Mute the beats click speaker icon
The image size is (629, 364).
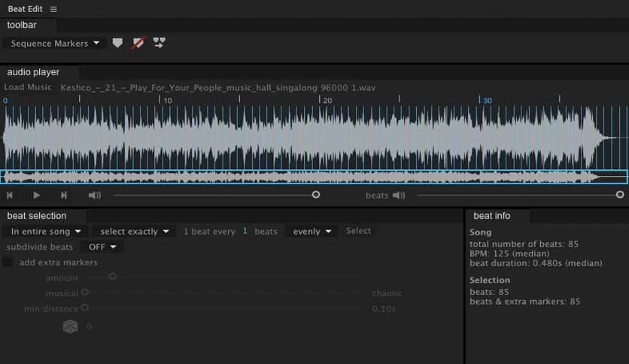click(x=398, y=196)
